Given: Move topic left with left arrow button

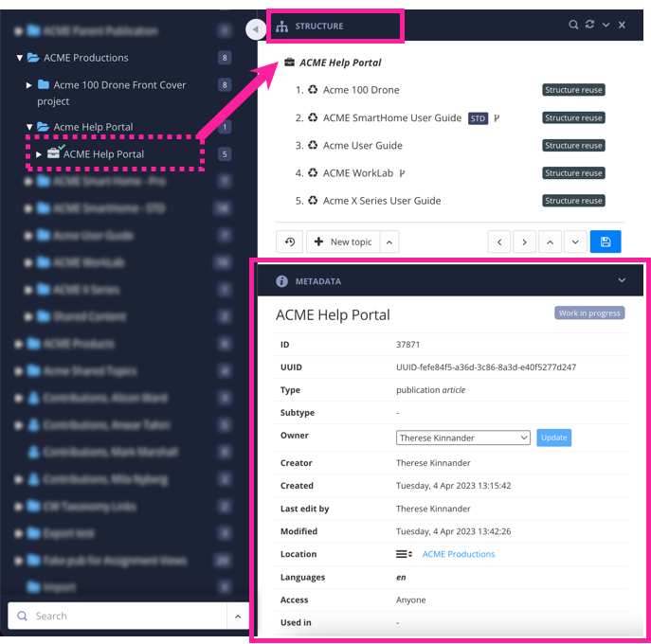Looking at the screenshot, I should [499, 241].
